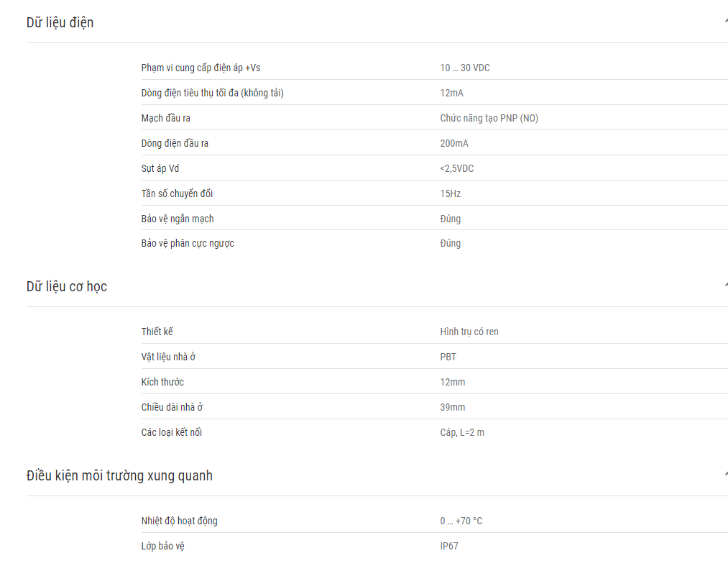This screenshot has width=728, height=566.
Task: Click the IP67 protection class value
Action: coord(449,546)
